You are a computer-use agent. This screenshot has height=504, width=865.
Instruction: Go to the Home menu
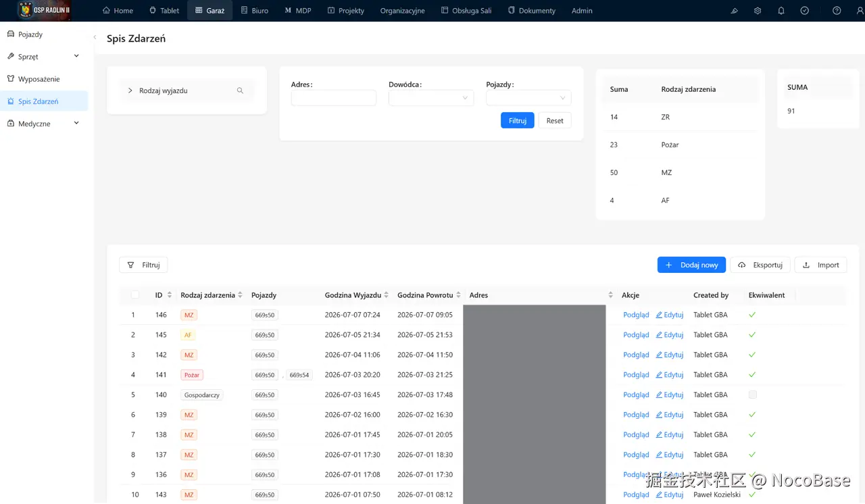point(118,11)
